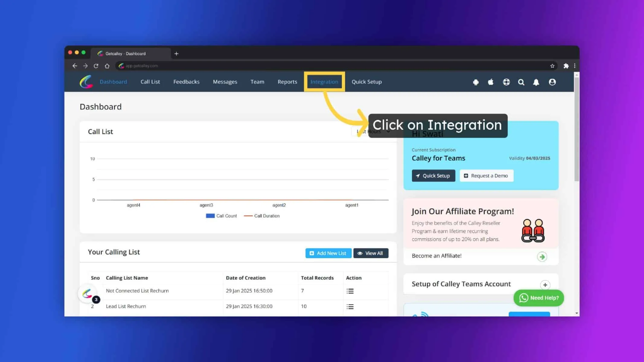The height and width of the screenshot is (362, 644).
Task: Open a new browser tab
Action: (x=176, y=54)
